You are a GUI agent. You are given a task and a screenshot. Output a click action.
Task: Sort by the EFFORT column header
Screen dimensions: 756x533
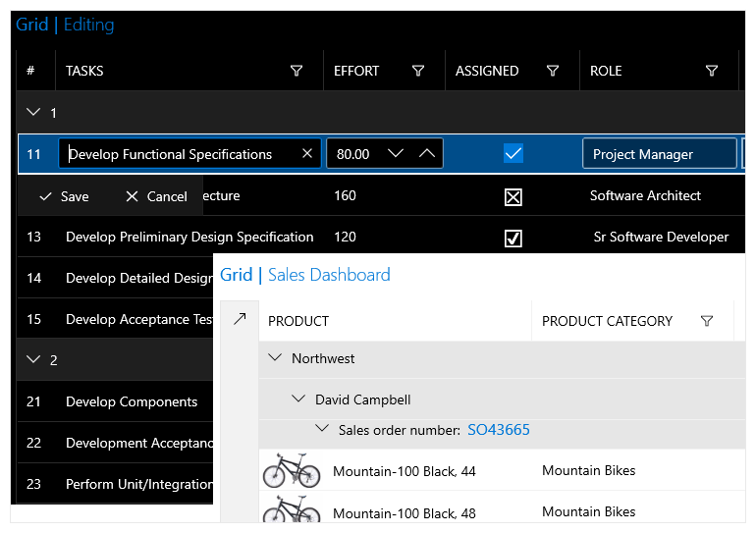[x=356, y=71]
